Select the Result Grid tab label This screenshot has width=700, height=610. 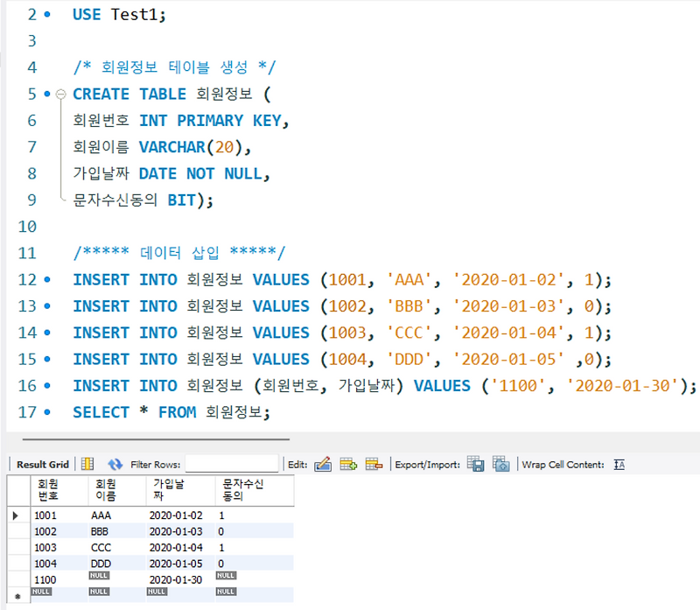(x=44, y=462)
